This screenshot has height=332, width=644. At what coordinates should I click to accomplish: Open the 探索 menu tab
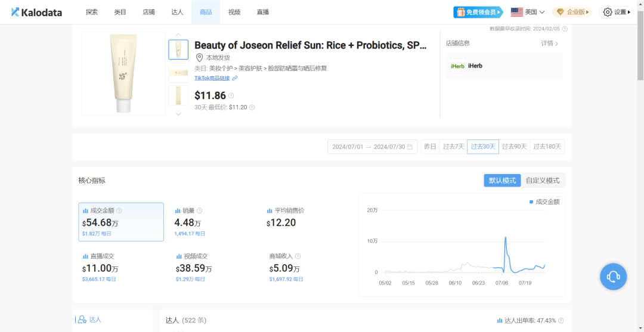point(92,13)
